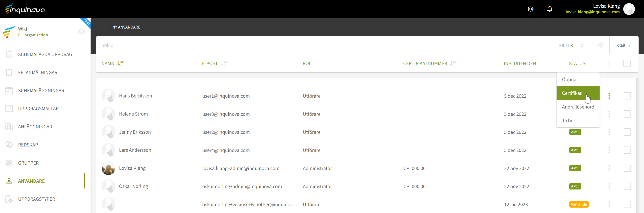Go to Schemalagda uppdrag page
The image size is (644, 213).
[45, 54]
